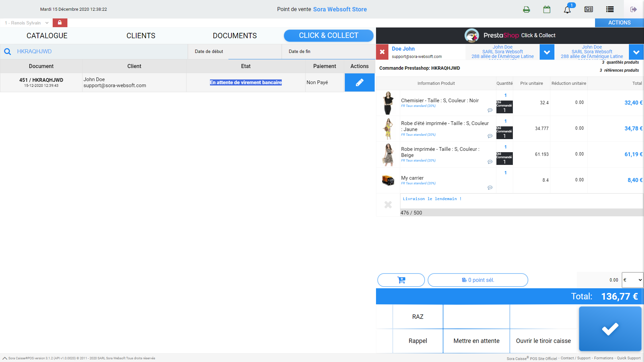Click the add-to-cart icon button

[x=401, y=280]
